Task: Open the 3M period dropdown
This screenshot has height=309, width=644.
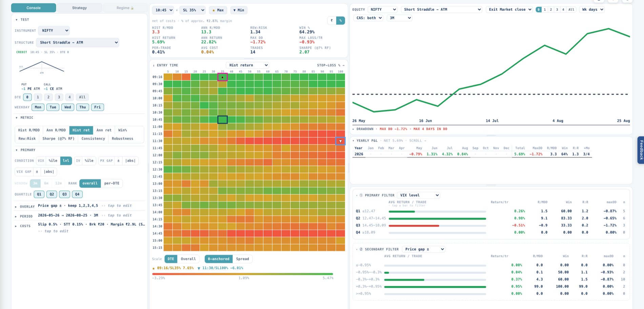Action: [399, 18]
